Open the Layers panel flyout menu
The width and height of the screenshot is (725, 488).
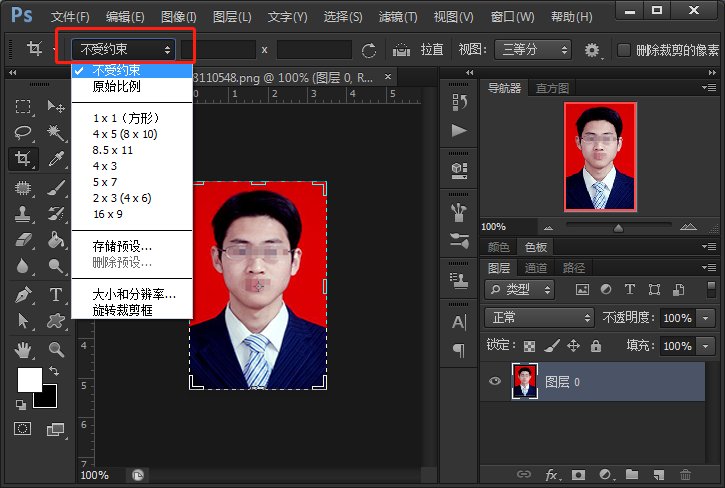[x=709, y=267]
